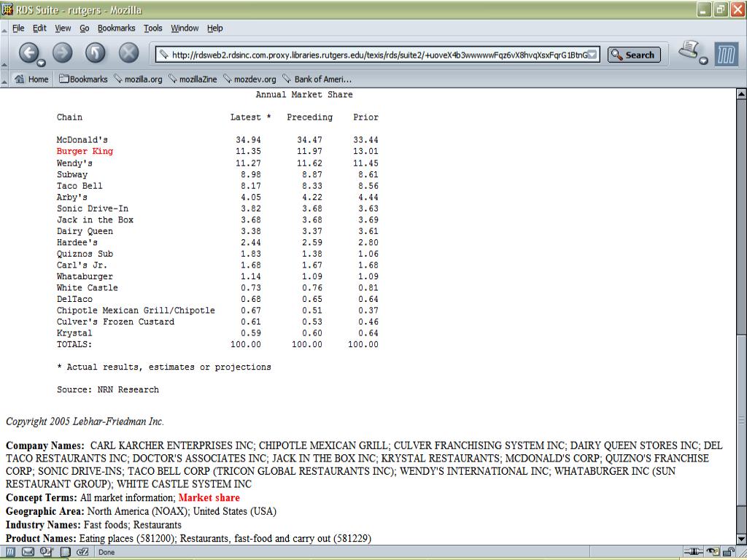Click 'Copyright 2005 Lebhar-Friedman Inc.' text
The image size is (747, 560).
click(x=85, y=421)
